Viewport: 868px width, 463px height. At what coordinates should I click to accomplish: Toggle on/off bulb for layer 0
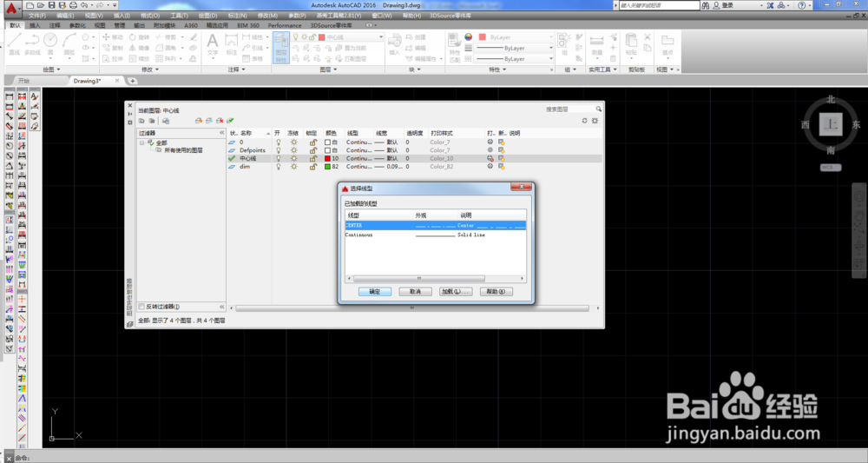pyautogui.click(x=279, y=142)
